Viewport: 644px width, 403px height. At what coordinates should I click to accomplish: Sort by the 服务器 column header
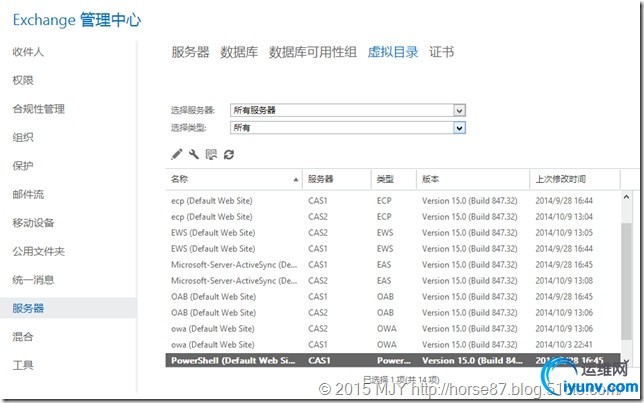point(337,179)
